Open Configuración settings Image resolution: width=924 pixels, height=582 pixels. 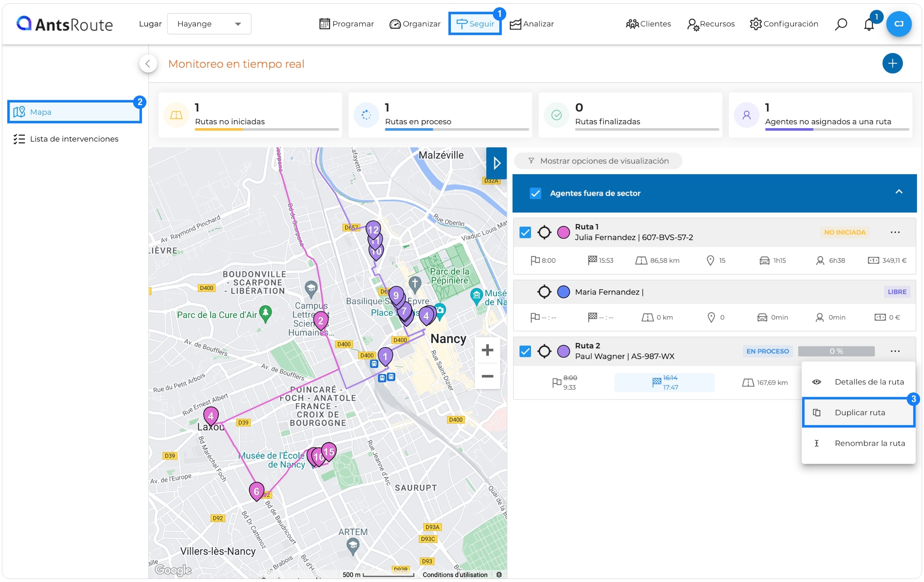pos(784,24)
